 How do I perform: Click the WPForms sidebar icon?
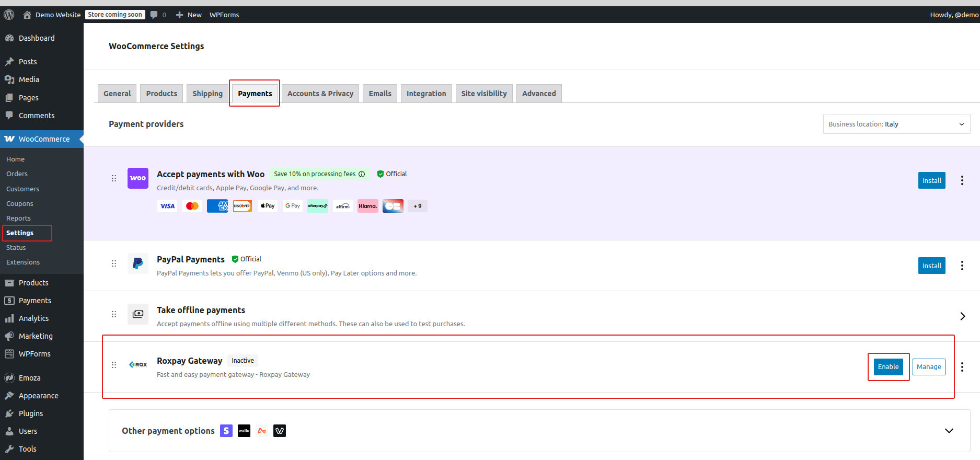click(9, 354)
